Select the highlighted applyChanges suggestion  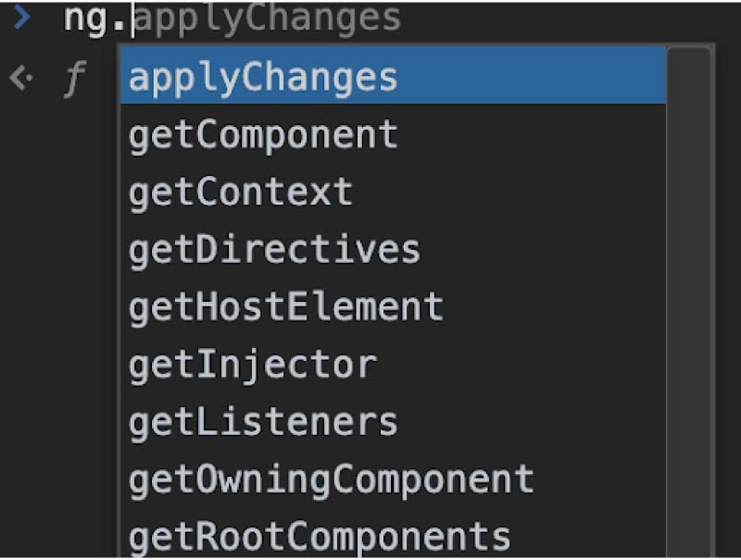tap(393, 76)
